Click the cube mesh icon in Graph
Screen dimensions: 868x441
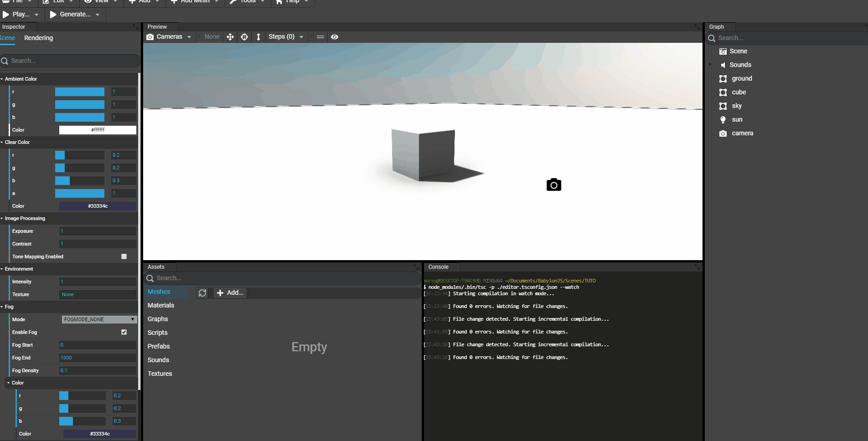click(723, 92)
